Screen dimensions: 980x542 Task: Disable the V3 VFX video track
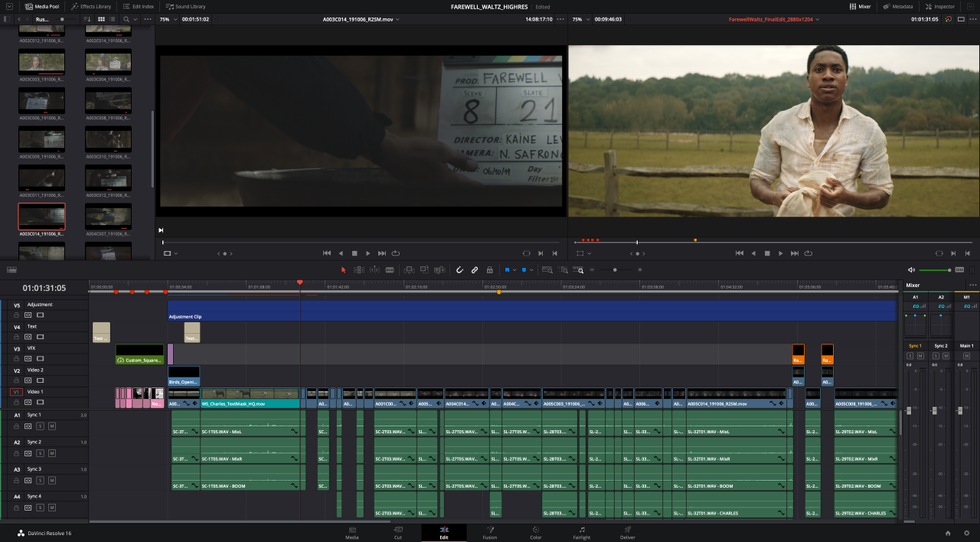(40, 358)
